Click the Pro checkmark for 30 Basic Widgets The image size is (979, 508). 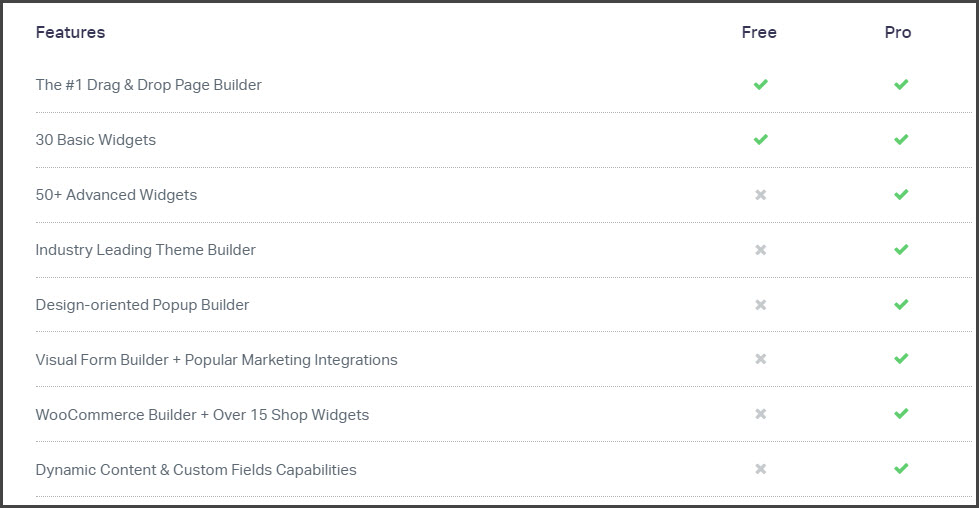coord(901,139)
